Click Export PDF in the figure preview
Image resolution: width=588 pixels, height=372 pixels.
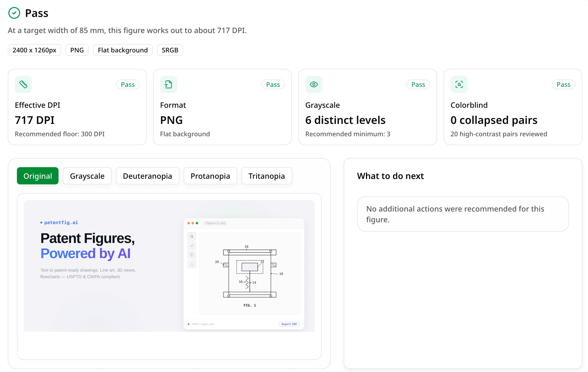(x=289, y=324)
